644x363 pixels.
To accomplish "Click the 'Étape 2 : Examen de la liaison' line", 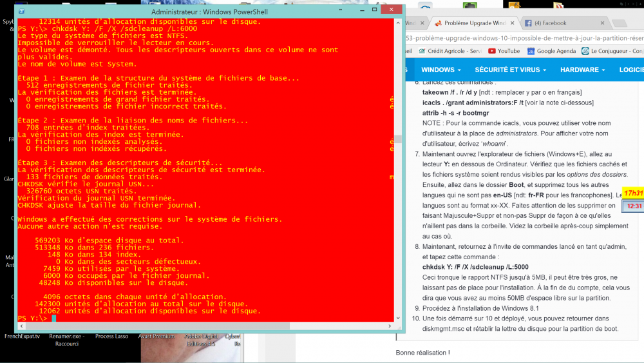I will tap(133, 121).
